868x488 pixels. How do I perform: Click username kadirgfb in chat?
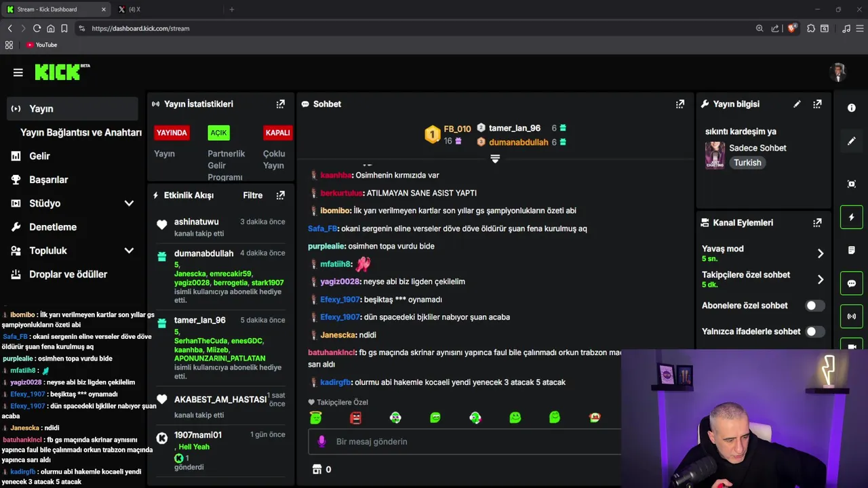[x=335, y=382]
